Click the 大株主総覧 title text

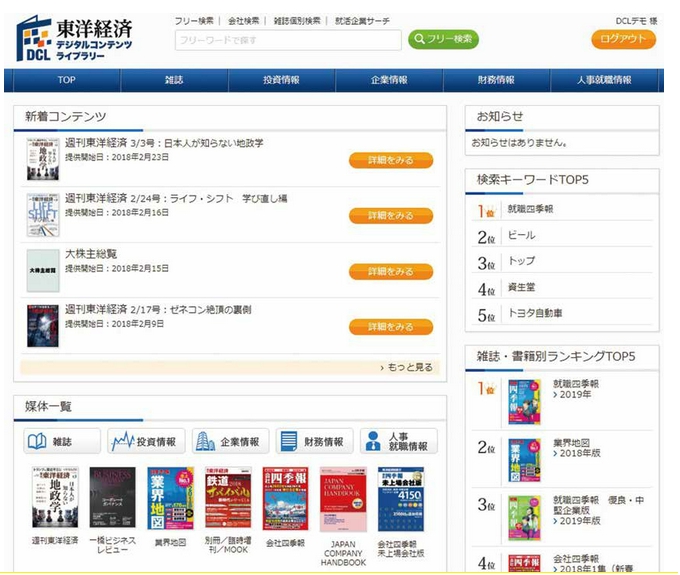[x=91, y=254]
